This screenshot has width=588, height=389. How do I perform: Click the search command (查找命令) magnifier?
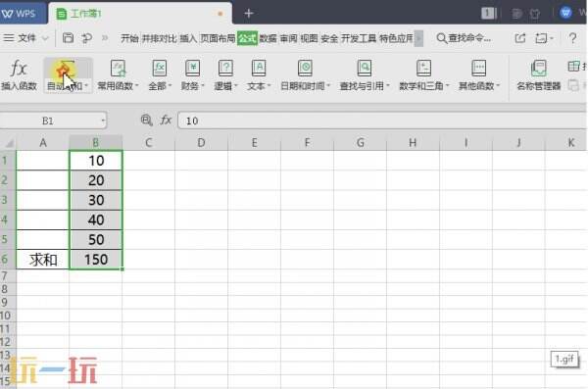(x=442, y=38)
